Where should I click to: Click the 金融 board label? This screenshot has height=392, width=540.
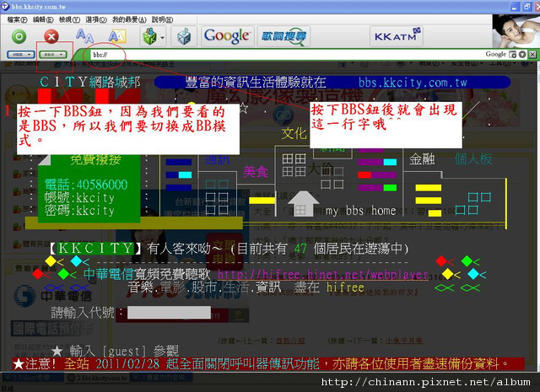[x=422, y=159]
